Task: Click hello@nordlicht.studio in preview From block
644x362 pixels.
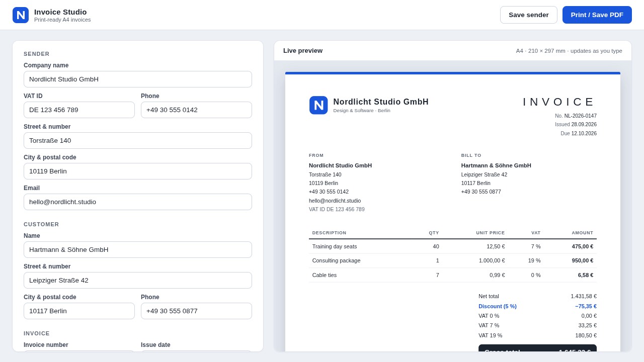Action: pyautogui.click(x=335, y=201)
